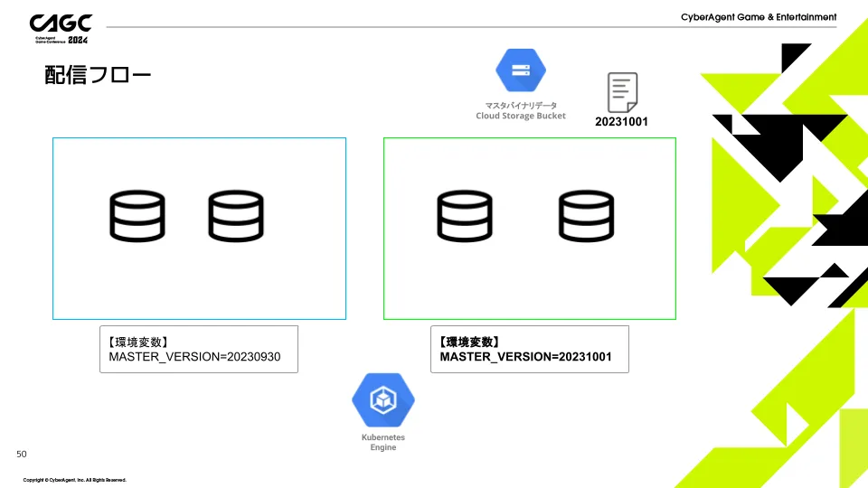868x488 pixels.
Task: Select the right database icon in blue box
Action: click(x=236, y=217)
